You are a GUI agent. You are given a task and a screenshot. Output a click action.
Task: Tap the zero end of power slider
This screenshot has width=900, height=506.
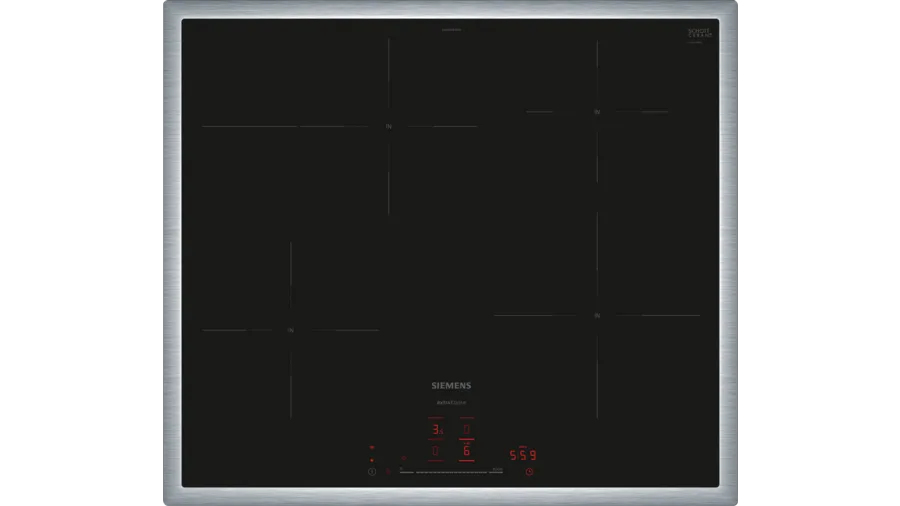402,470
